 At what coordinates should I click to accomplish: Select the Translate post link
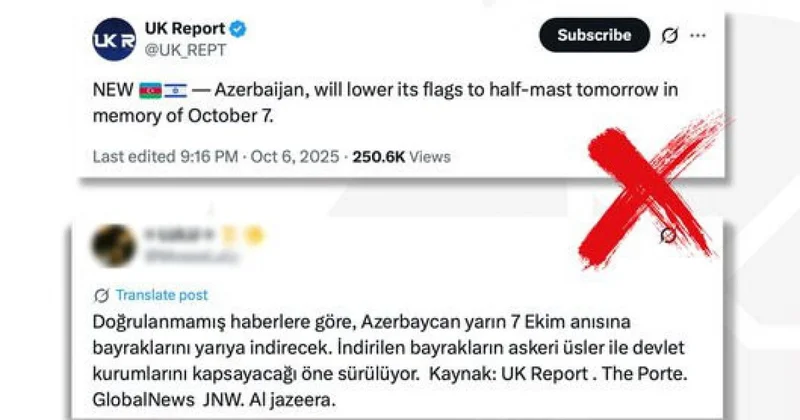coord(162,295)
